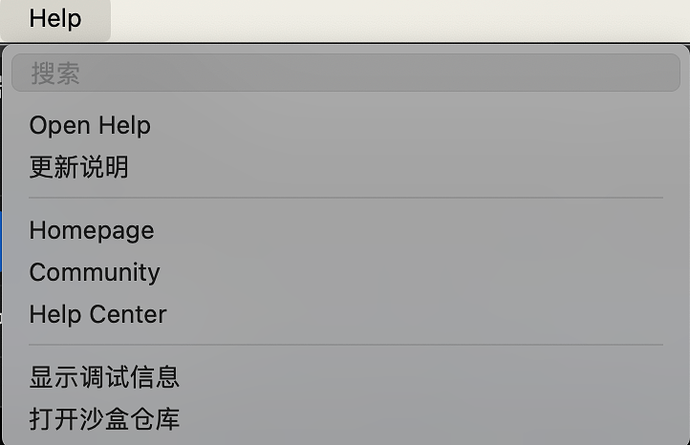Open sandbox repository via 打开沙盒仓库

104,418
